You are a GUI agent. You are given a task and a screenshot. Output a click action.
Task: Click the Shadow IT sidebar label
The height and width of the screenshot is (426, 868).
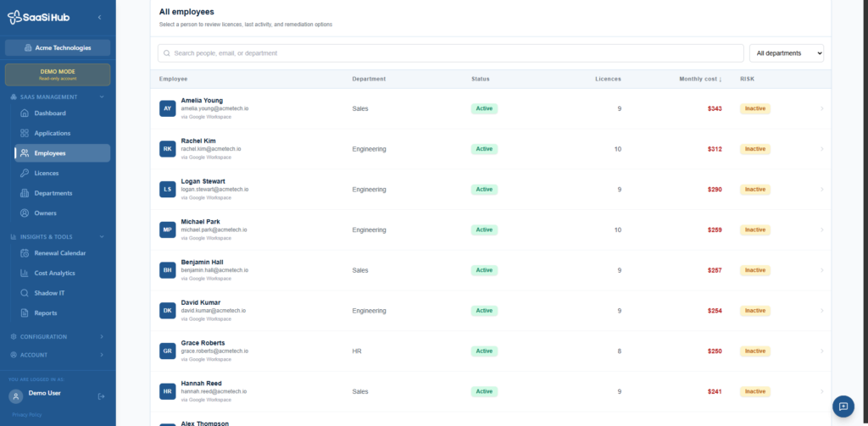click(49, 293)
